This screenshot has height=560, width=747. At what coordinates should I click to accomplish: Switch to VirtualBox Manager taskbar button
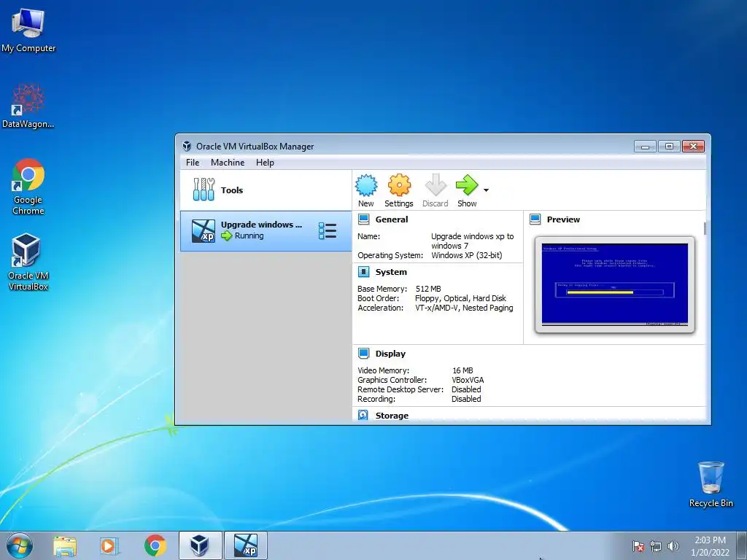tap(200, 545)
